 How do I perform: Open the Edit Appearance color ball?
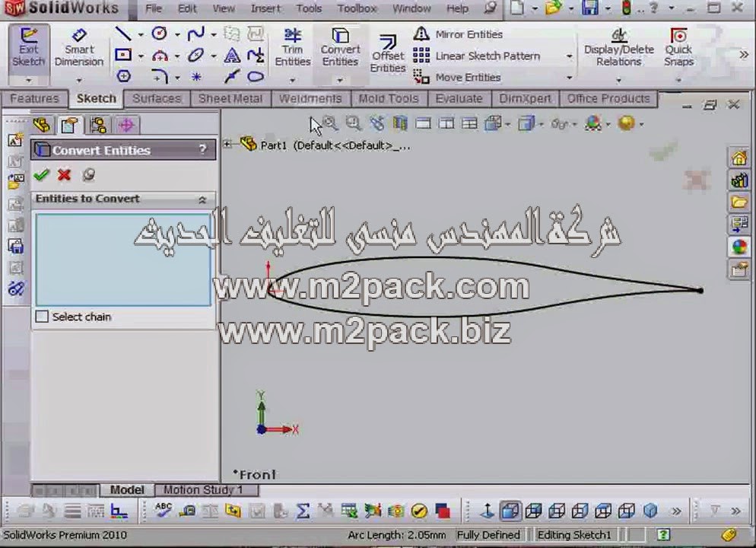coord(593,123)
